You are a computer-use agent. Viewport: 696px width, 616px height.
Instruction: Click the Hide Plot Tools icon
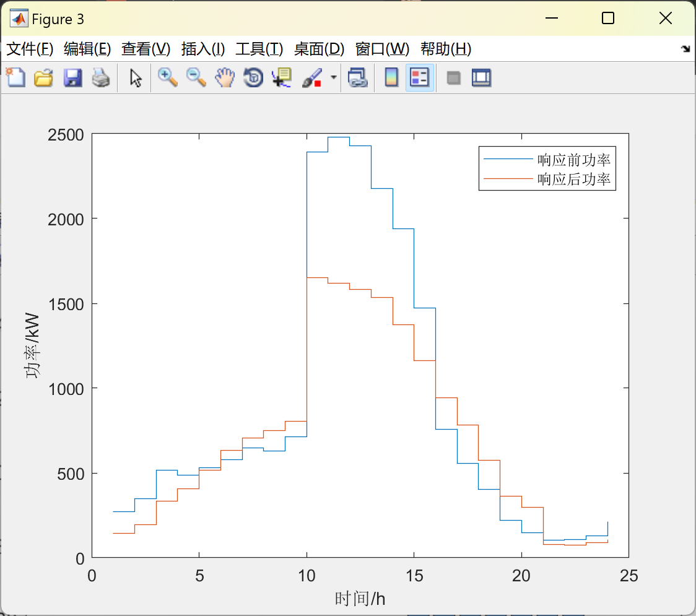[x=453, y=78]
